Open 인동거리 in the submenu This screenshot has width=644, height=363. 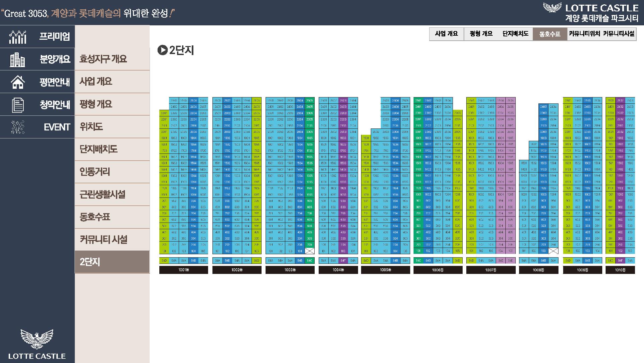(x=95, y=172)
